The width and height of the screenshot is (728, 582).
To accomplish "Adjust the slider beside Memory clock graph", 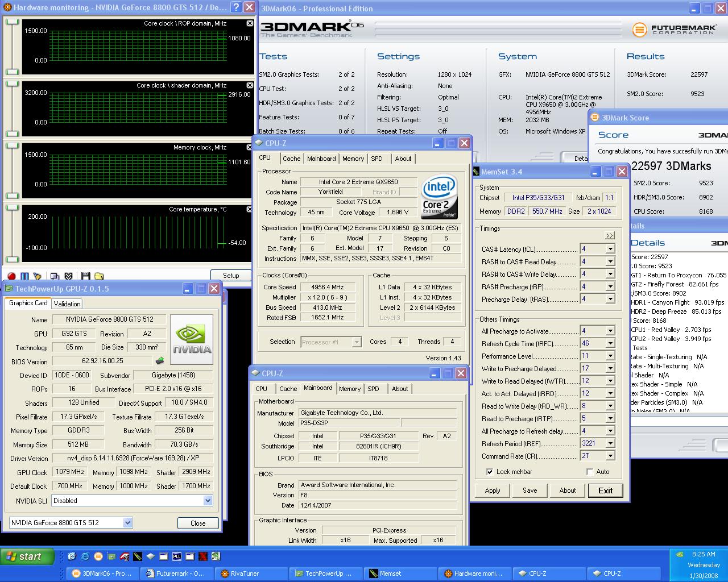I will click(x=12, y=171).
